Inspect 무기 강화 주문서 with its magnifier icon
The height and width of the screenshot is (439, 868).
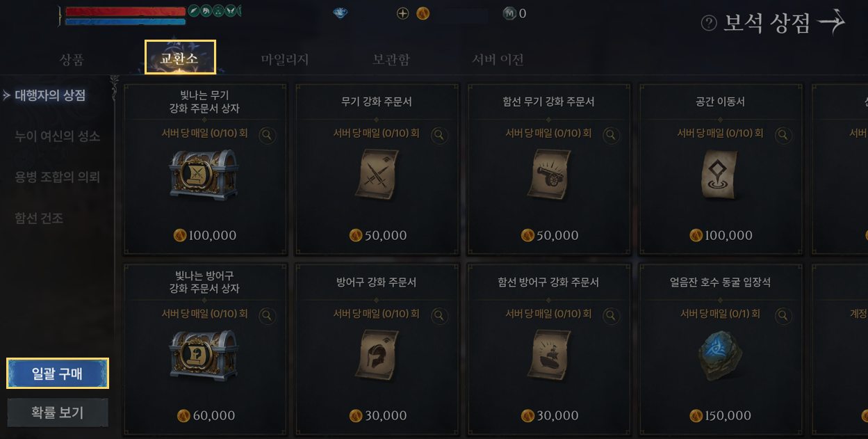[439, 135]
